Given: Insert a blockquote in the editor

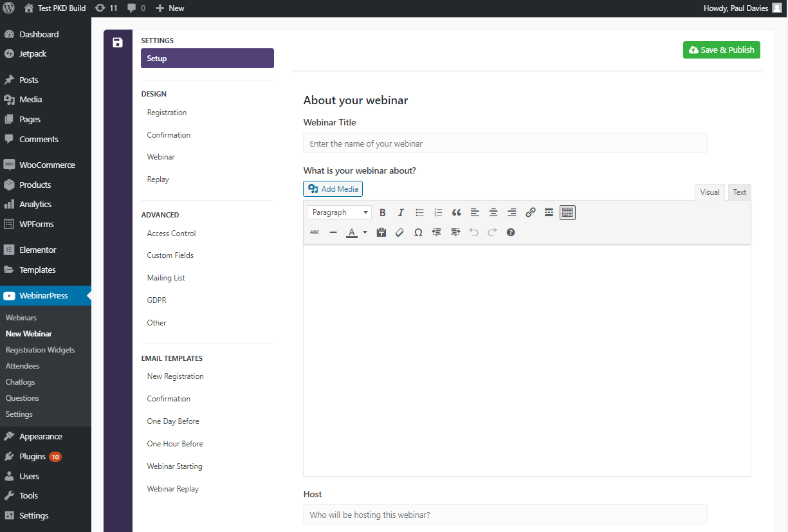Looking at the screenshot, I should click(x=457, y=212).
